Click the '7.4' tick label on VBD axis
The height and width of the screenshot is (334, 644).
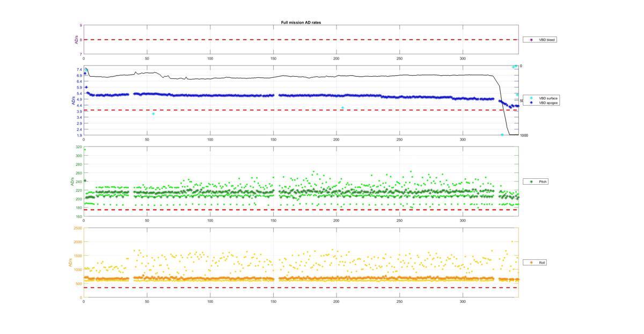pos(79,69)
